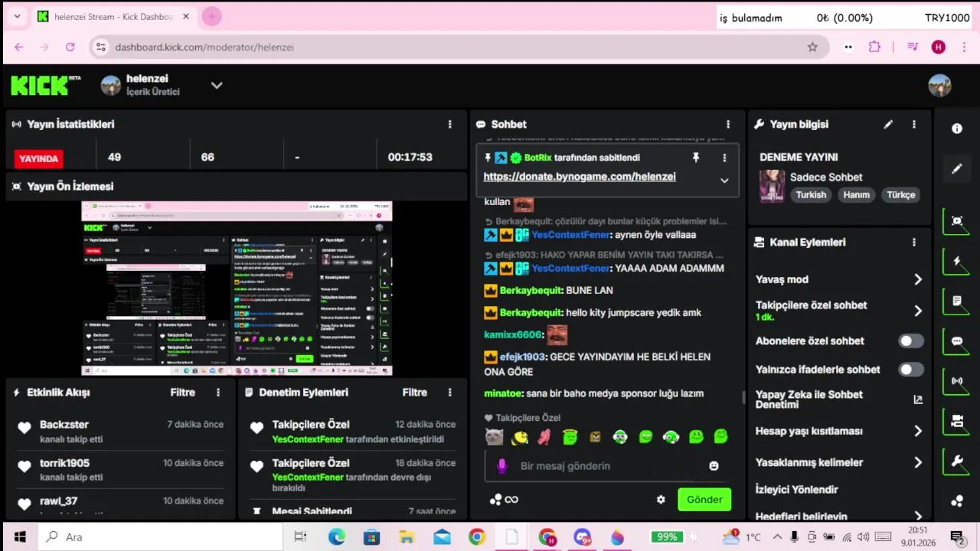Open the Windows notification center
980x551 pixels.
point(956,536)
